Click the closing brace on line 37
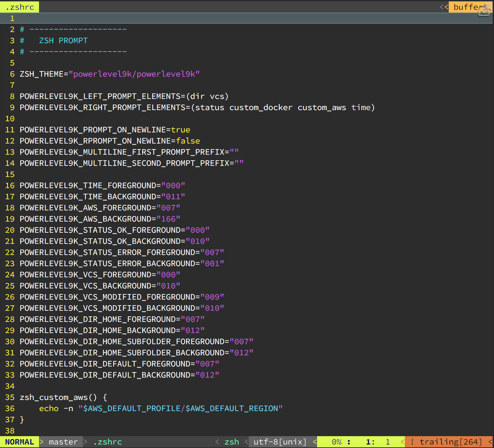The width and height of the screenshot is (494, 448). [x=22, y=419]
